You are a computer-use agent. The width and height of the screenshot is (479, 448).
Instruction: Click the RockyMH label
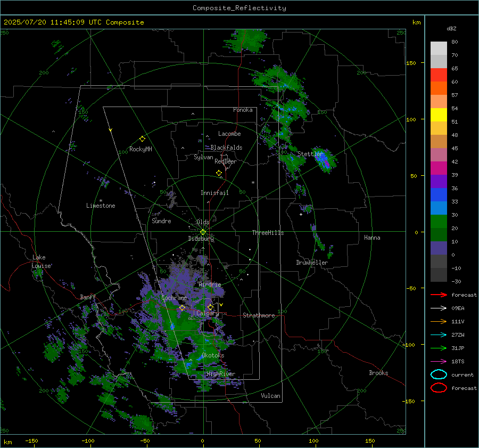click(141, 149)
